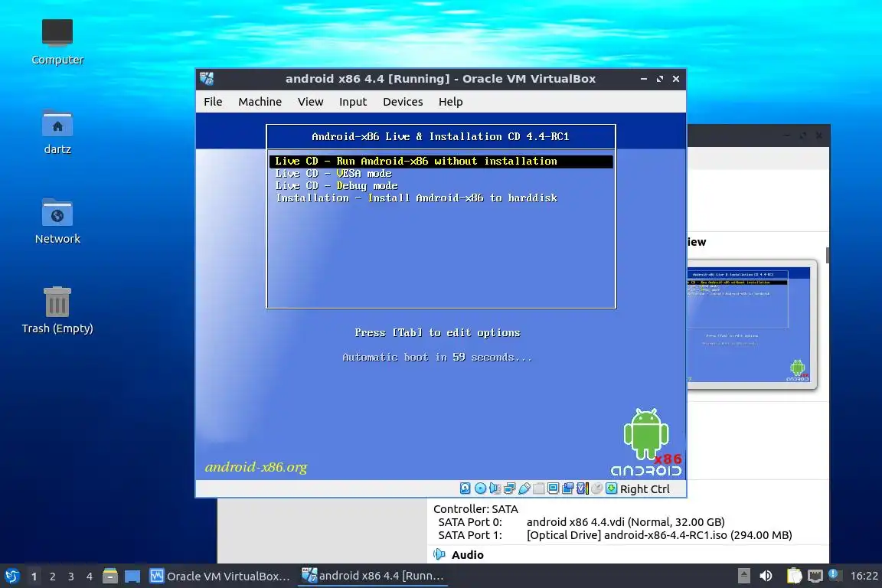The width and height of the screenshot is (882, 588).
Task: Switch to workspace 2
Action: point(53,577)
